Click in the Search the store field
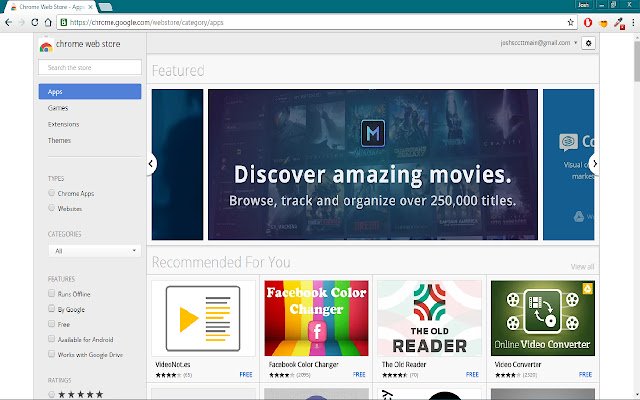 tap(90, 67)
